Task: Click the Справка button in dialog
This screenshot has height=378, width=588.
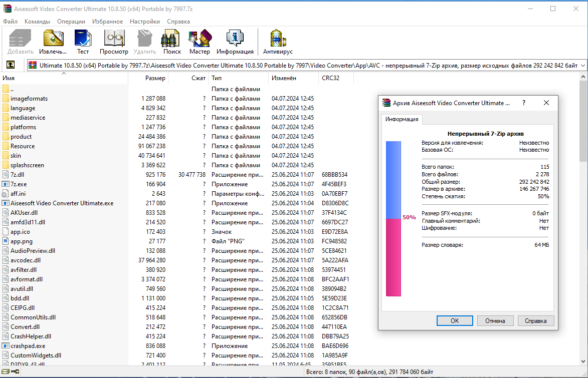Action: click(535, 321)
